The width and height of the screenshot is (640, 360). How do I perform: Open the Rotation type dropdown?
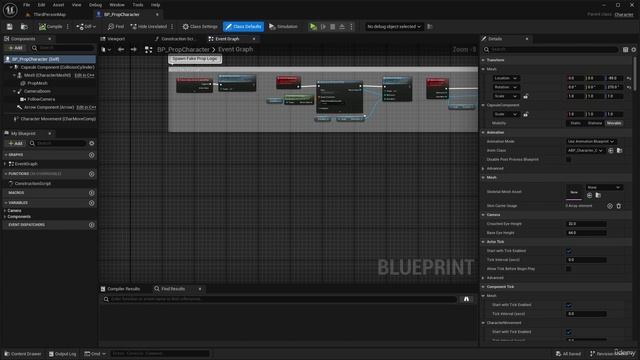tap(505, 87)
